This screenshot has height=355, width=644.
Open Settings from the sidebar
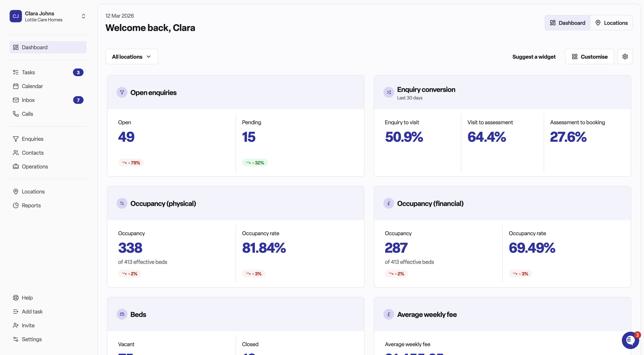tap(48, 339)
